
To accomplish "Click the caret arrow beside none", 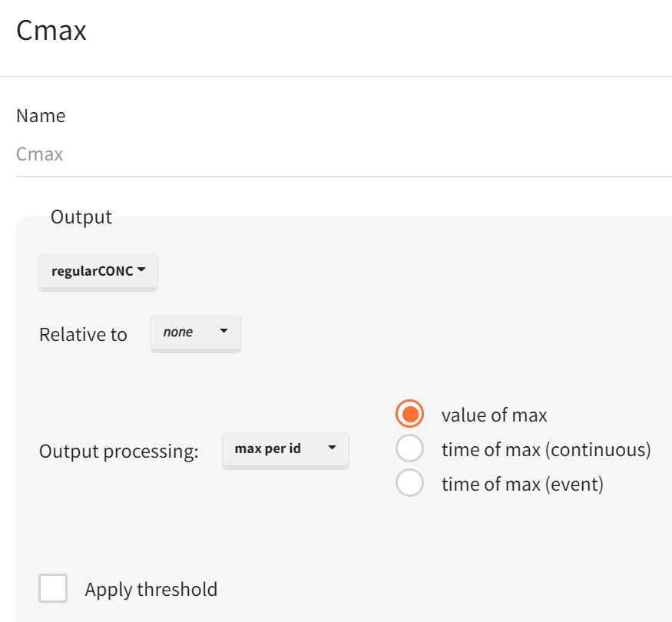I will tap(223, 332).
